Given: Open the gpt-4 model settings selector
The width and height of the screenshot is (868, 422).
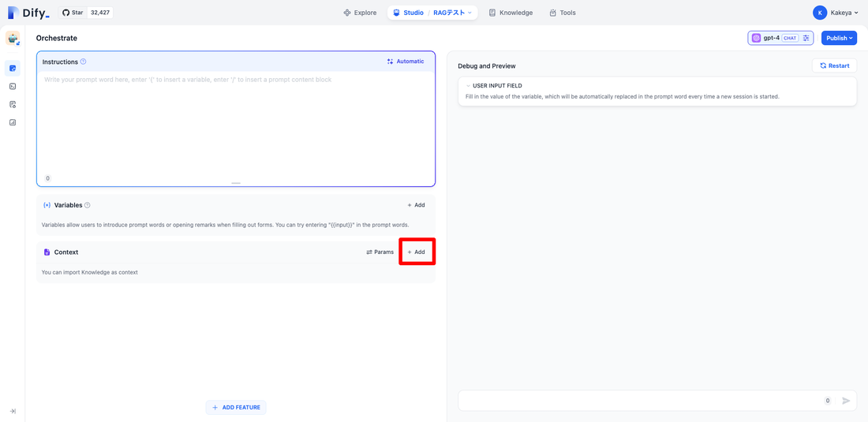Looking at the screenshot, I should click(780, 38).
